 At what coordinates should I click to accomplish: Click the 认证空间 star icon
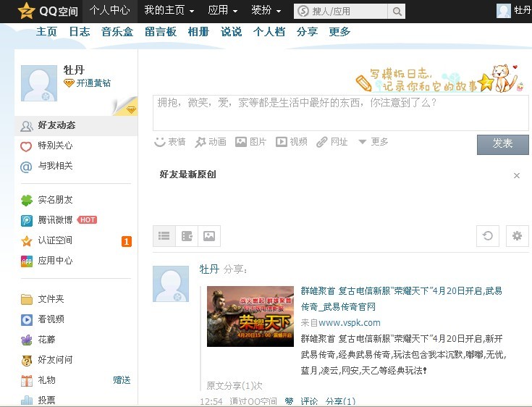[27, 241]
